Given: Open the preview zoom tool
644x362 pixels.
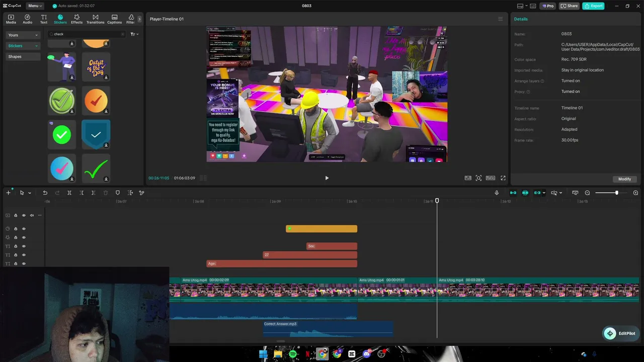Looking at the screenshot, I should [x=478, y=178].
